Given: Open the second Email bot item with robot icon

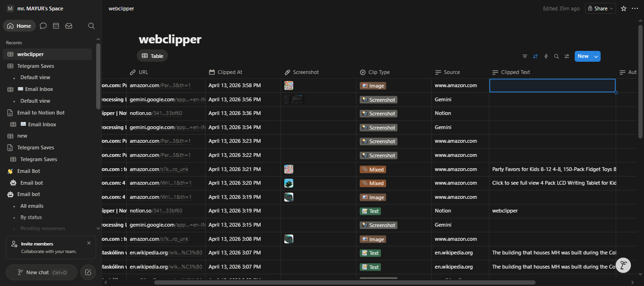Looking at the screenshot, I should click(47, 194).
